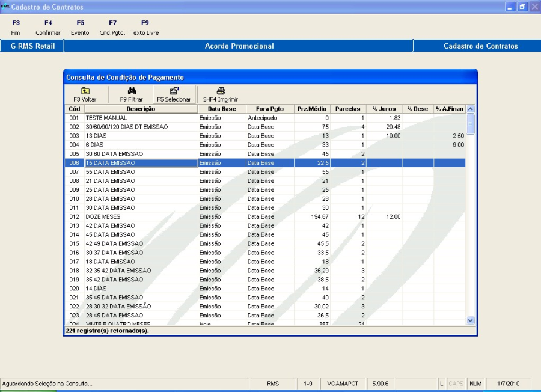Select row 002 30/60/90/120 DIAS DT EMISSAO

click(127, 127)
